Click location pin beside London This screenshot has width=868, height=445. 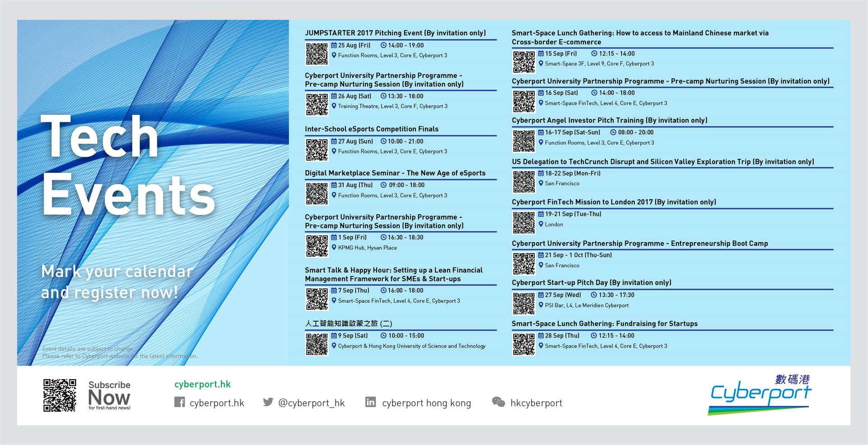pyautogui.click(x=541, y=224)
